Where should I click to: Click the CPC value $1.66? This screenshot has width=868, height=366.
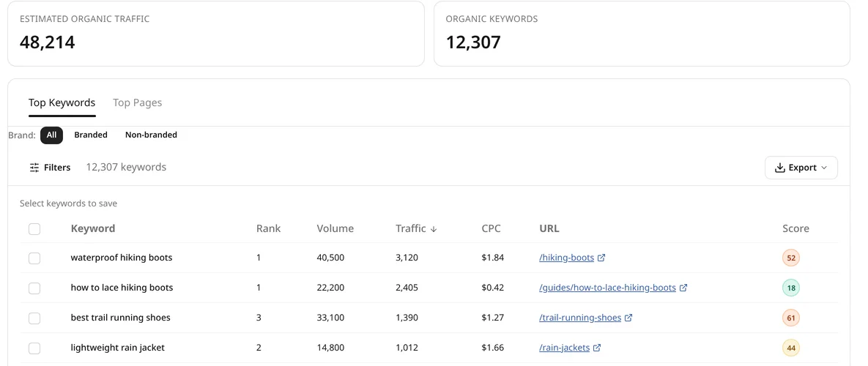(x=493, y=348)
